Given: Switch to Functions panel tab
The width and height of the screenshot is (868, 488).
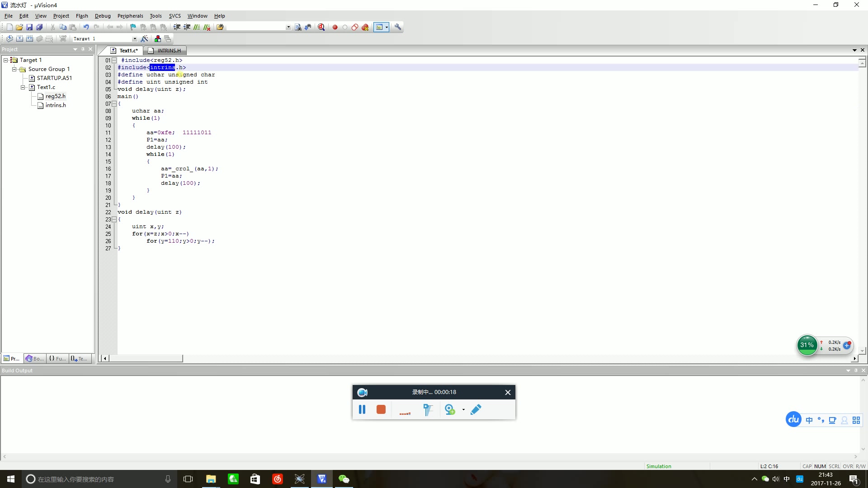Looking at the screenshot, I should point(57,359).
